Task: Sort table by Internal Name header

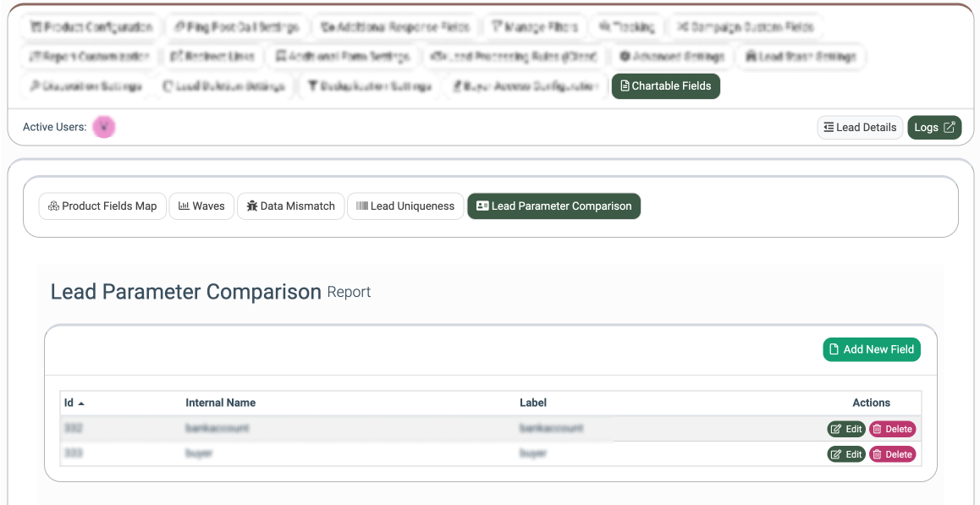Action: click(x=220, y=403)
